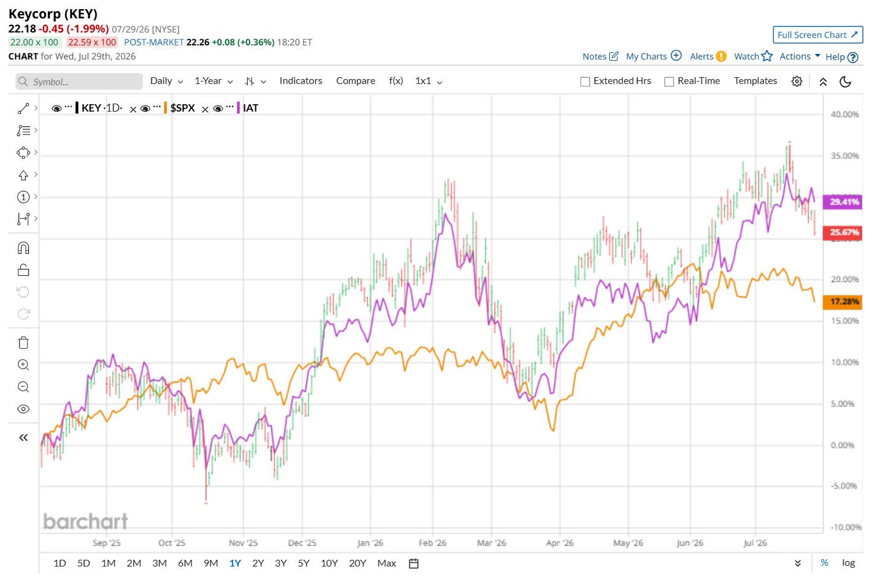The image size is (883, 588).
Task: Expand bottom panel with double chevron down
Action: point(798,563)
